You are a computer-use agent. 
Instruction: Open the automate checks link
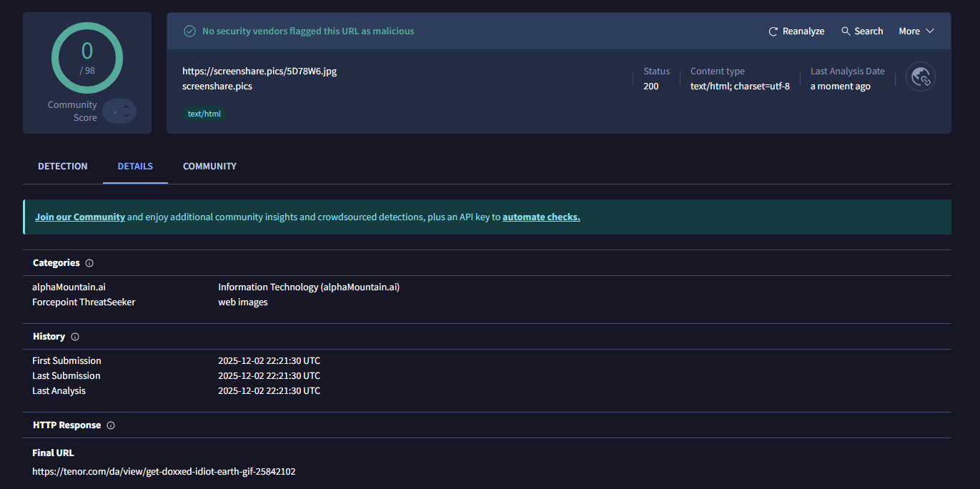point(541,217)
